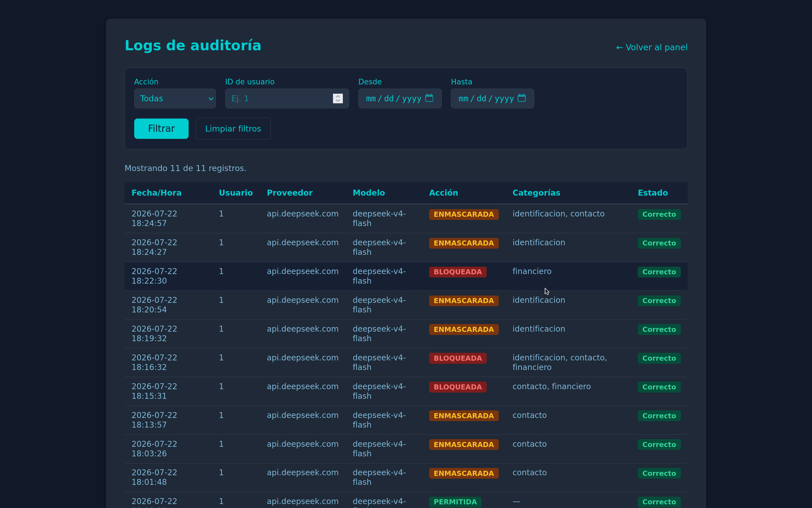The width and height of the screenshot is (812, 508).
Task: Click timestamp 2026-07-22 18:03:26
Action: 154,448
